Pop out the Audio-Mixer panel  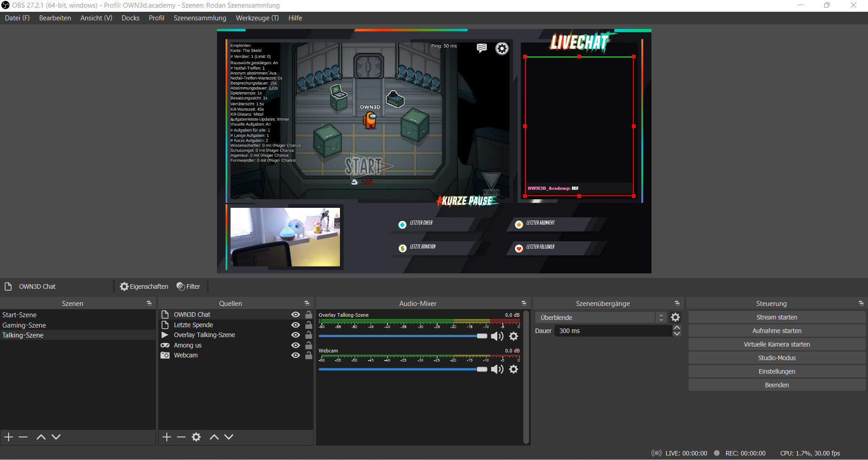pos(524,303)
